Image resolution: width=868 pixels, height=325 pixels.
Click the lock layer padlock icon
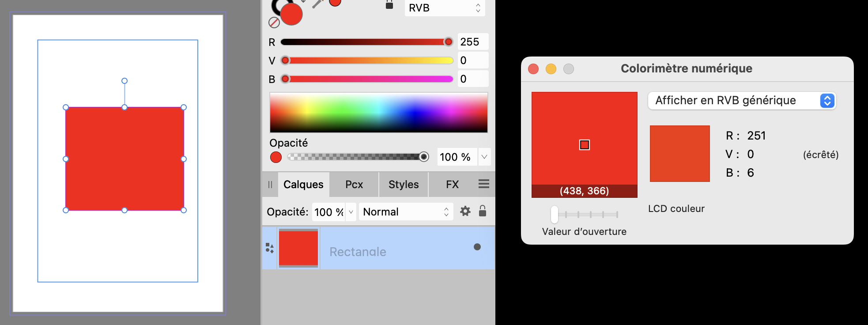(483, 212)
